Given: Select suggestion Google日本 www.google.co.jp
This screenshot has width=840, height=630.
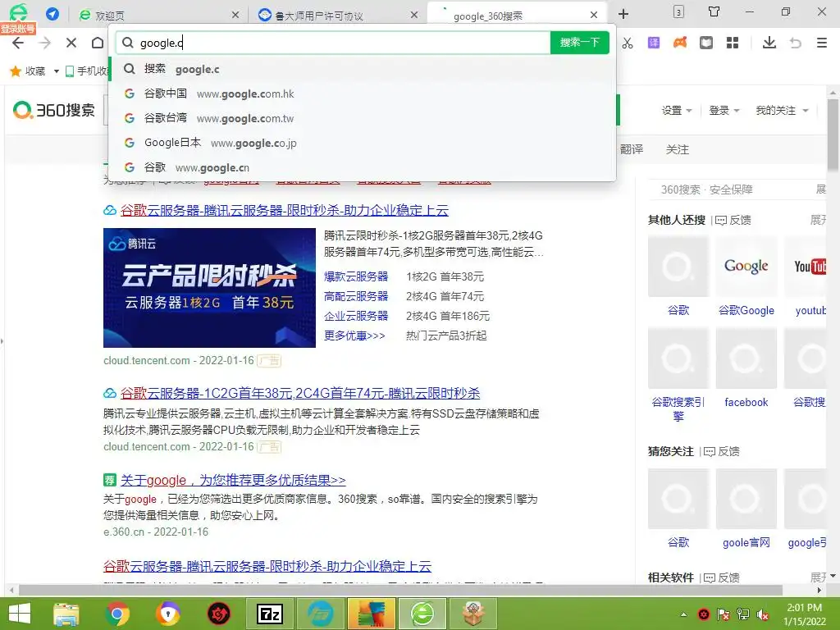Looking at the screenshot, I should pyautogui.click(x=362, y=143).
